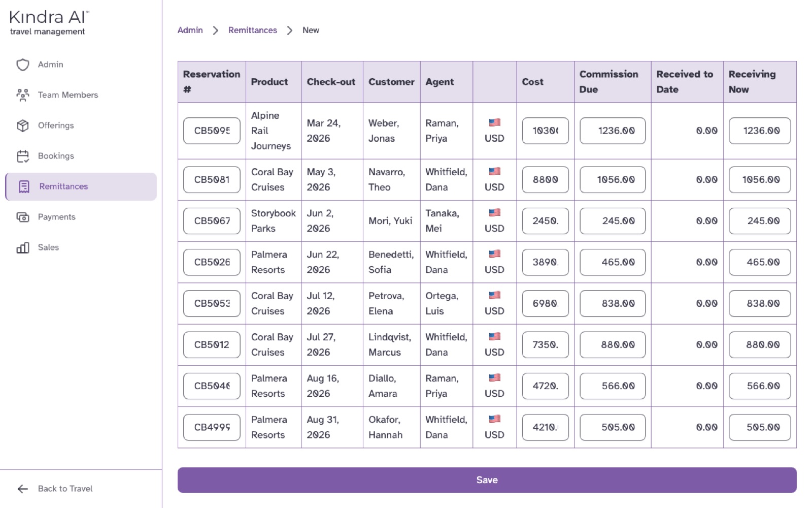The image size is (812, 508).
Task: Click the Team Members people icon
Action: click(23, 95)
